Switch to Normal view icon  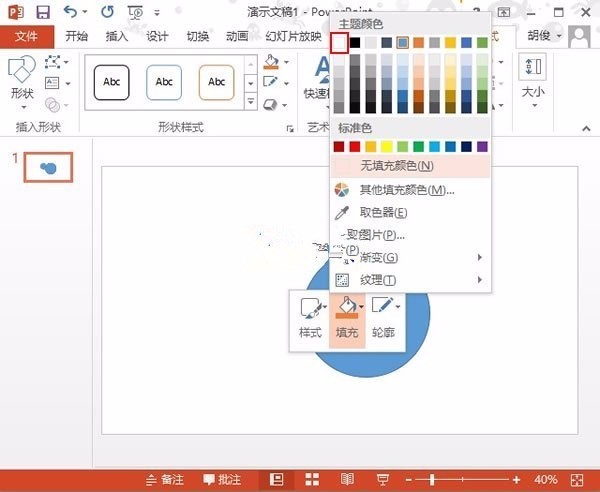[276, 479]
